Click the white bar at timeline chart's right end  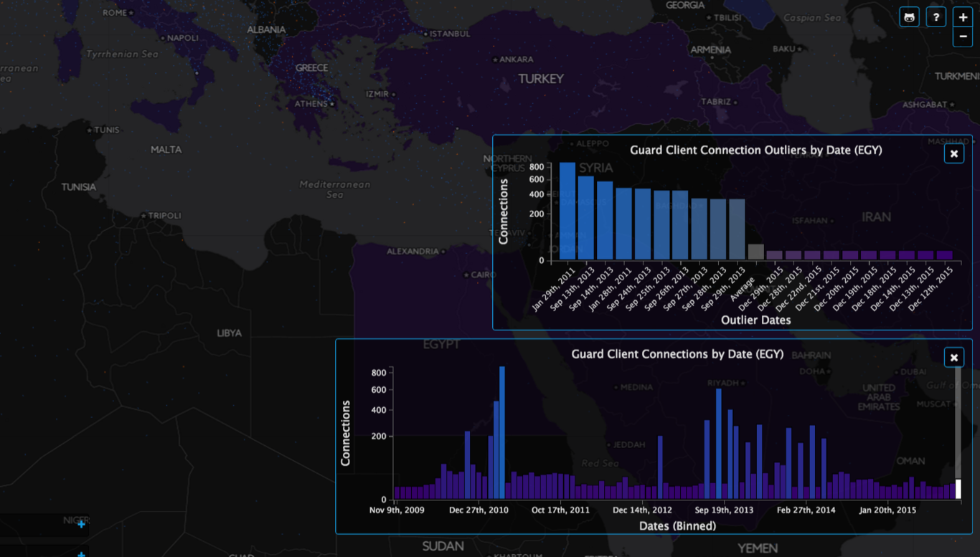tap(957, 489)
